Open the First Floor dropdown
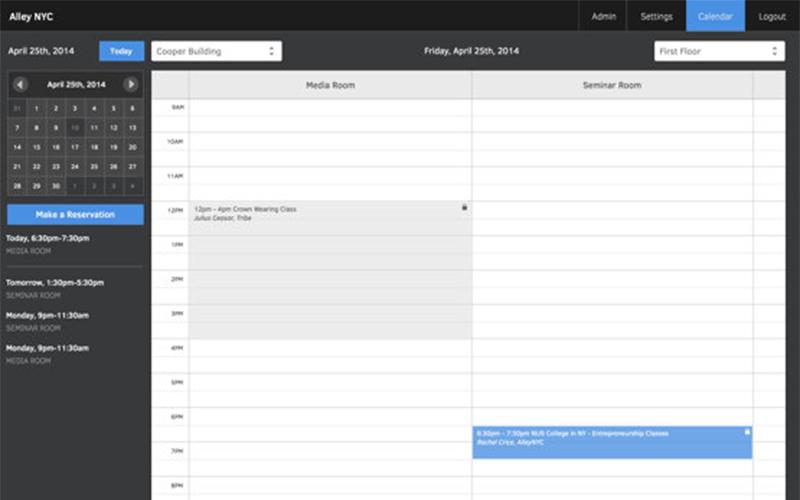The width and height of the screenshot is (800, 500). click(x=719, y=51)
